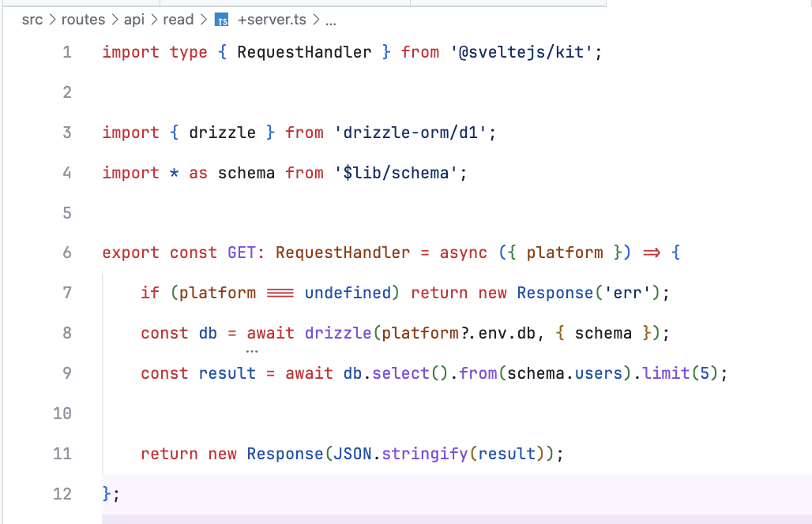
Task: Expand the chevron between 'src' and 'routes'
Action: [x=51, y=20]
